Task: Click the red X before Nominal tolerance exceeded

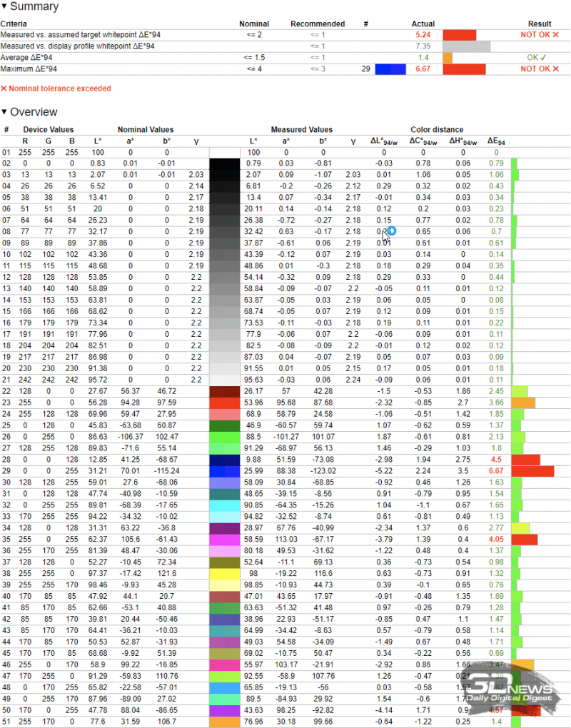Action: click(4, 89)
